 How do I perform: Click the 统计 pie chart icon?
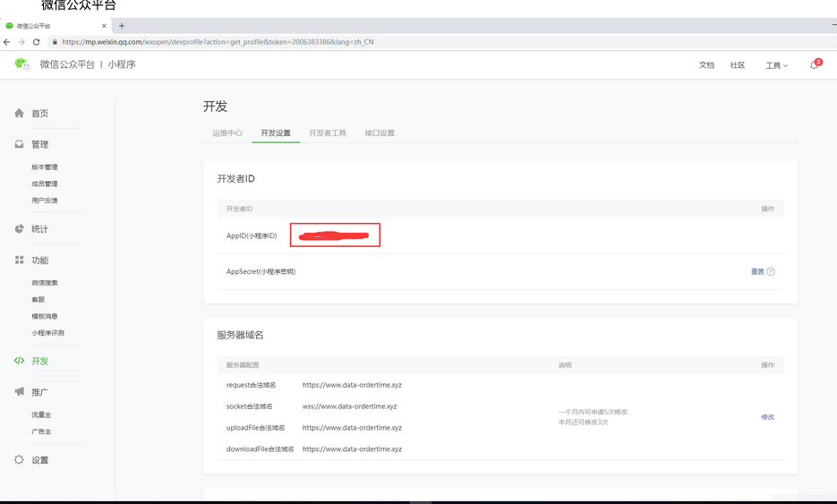[19, 228]
